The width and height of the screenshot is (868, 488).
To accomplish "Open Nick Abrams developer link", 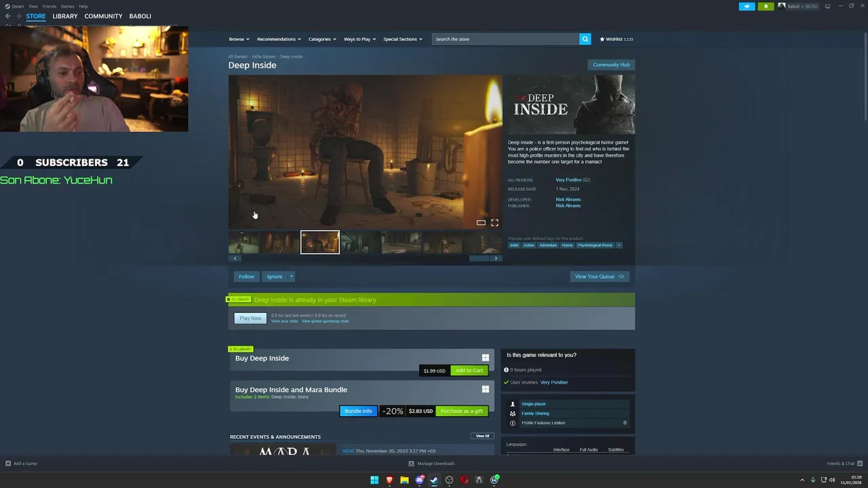I will click(x=568, y=199).
